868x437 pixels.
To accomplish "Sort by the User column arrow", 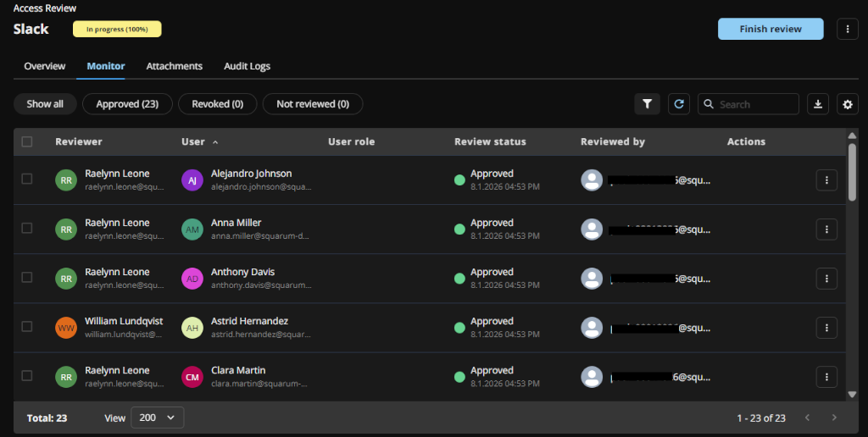I will [215, 142].
